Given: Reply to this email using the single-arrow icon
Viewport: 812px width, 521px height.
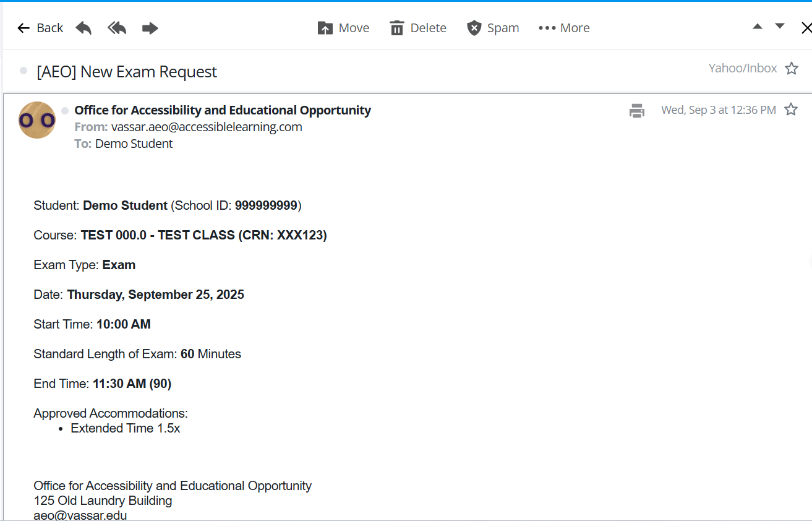Looking at the screenshot, I should click(x=83, y=28).
